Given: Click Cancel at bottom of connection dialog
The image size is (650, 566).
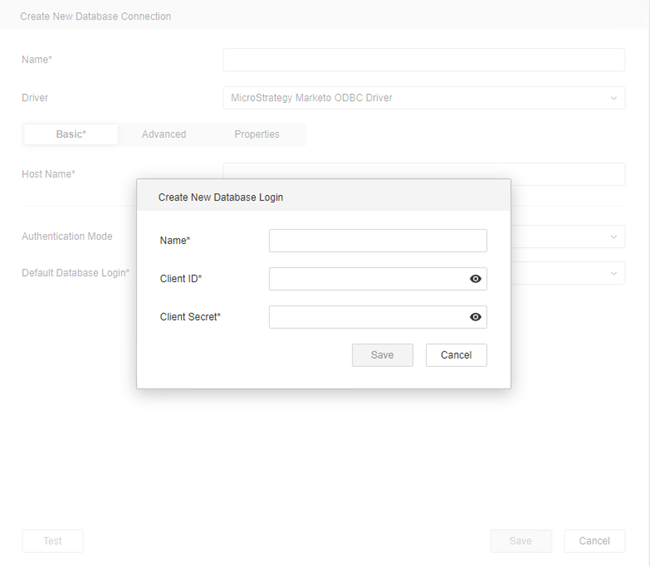Looking at the screenshot, I should tap(594, 541).
